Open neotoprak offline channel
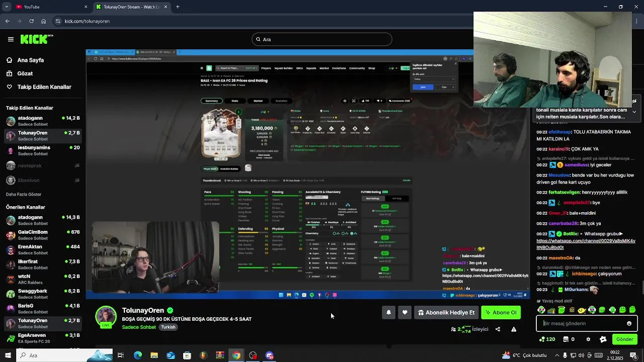This screenshot has width=644, height=362. click(x=42, y=165)
